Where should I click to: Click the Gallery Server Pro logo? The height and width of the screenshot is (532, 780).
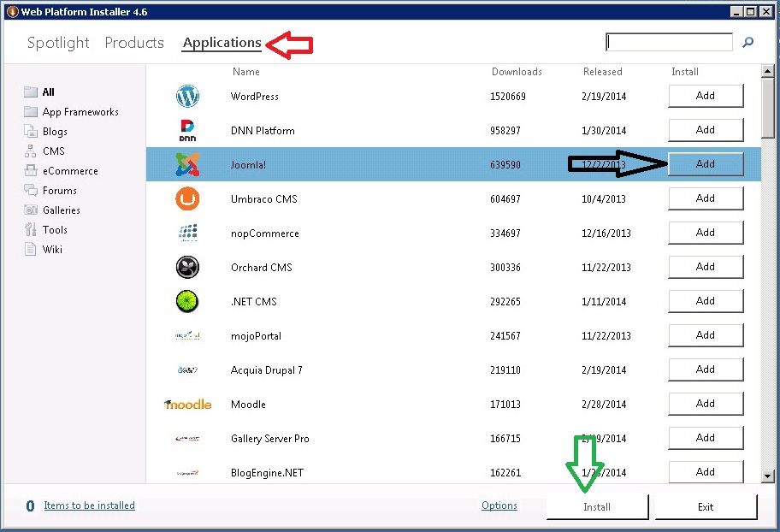pos(187,439)
